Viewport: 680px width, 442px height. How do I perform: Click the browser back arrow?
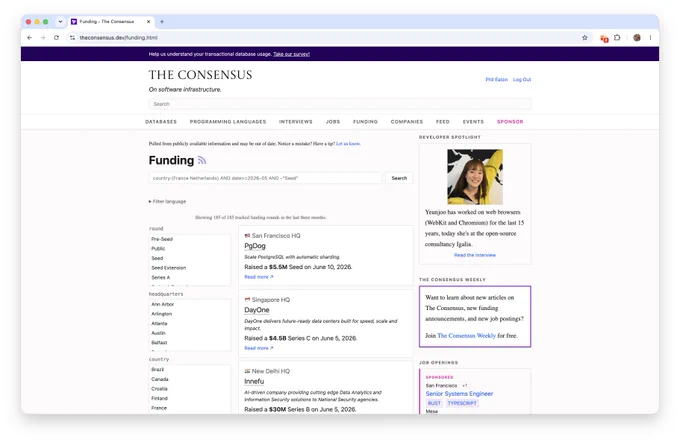pos(29,38)
